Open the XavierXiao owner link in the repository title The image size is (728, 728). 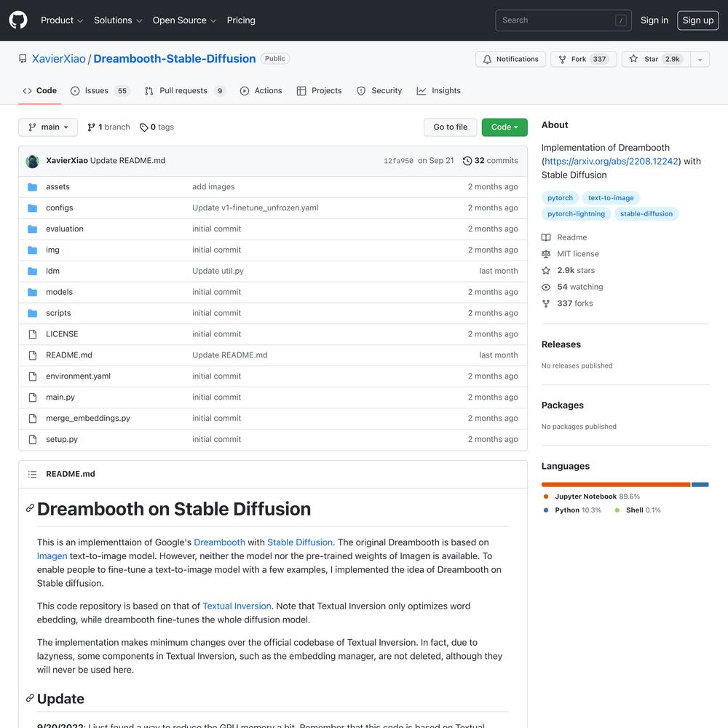pyautogui.click(x=58, y=59)
